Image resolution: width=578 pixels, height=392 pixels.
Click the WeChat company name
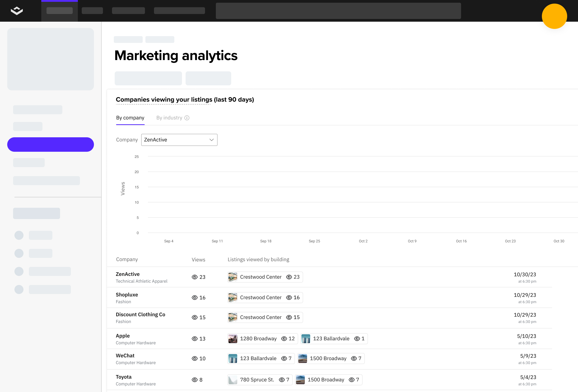pos(125,356)
